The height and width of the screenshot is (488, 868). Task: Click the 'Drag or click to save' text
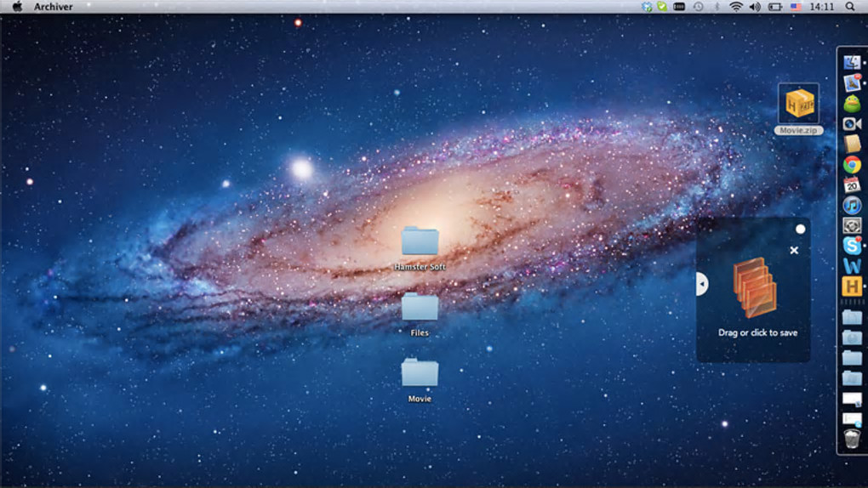pos(758,332)
